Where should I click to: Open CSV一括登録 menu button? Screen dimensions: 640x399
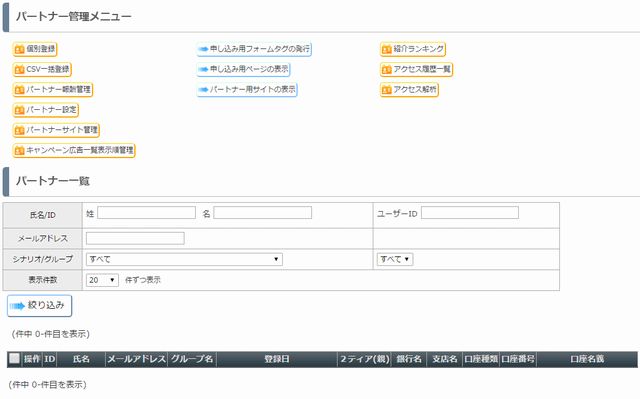(42, 69)
